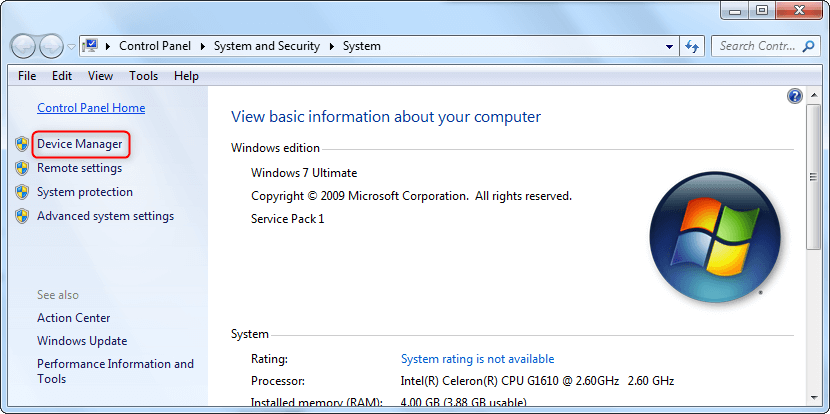Click the magnifier search icon
Viewport: 830px width, 414px height.
tap(808, 47)
